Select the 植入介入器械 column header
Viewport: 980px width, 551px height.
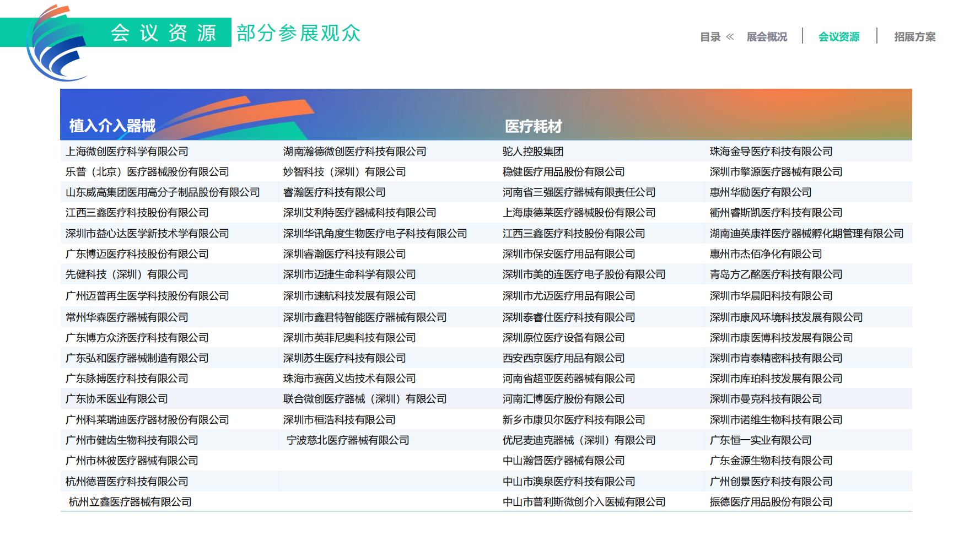coord(112,126)
